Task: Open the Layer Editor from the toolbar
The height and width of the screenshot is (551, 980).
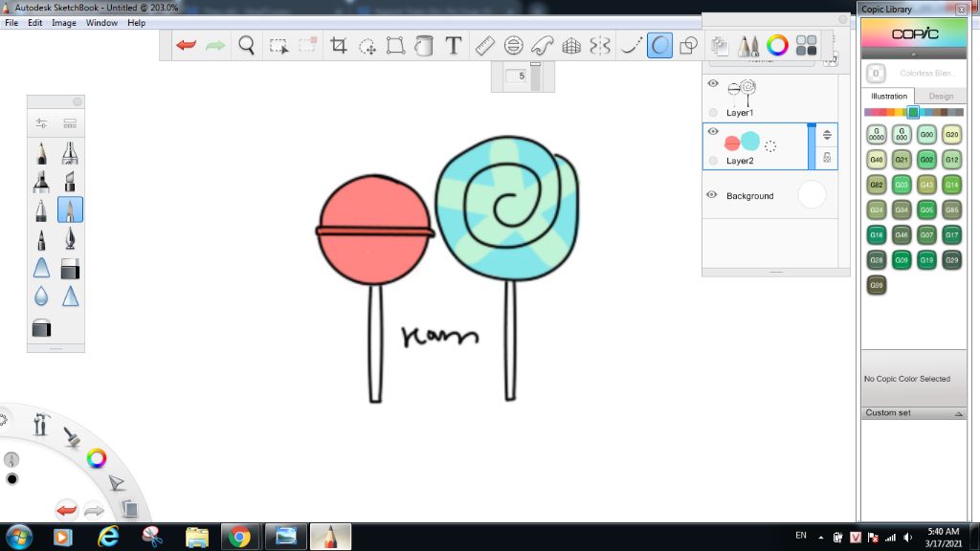Action: click(x=720, y=45)
